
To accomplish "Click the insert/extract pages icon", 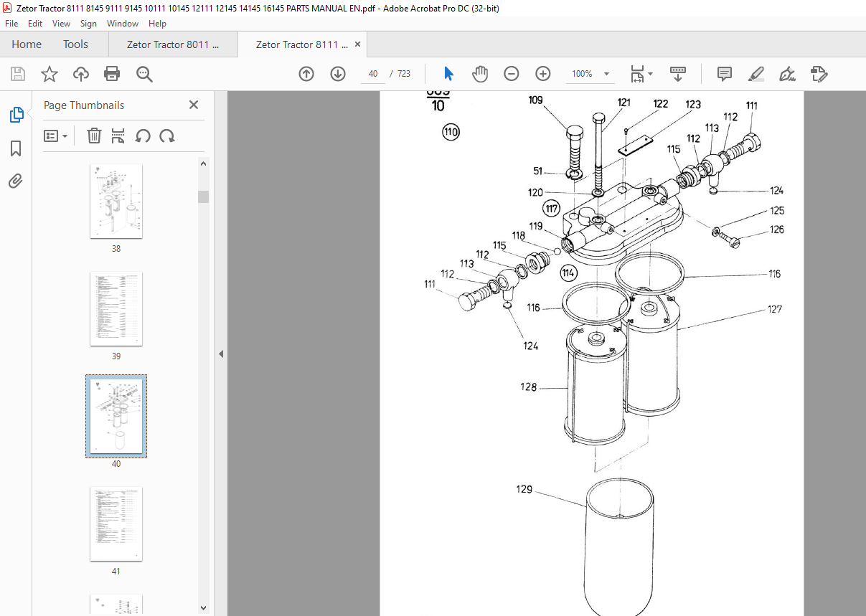I will coord(118,136).
